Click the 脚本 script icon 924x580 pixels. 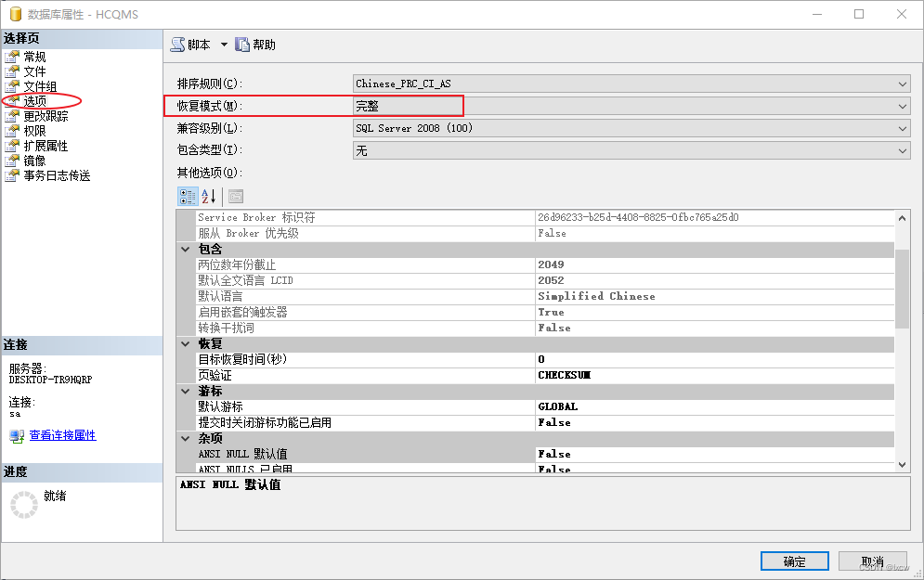[177, 45]
